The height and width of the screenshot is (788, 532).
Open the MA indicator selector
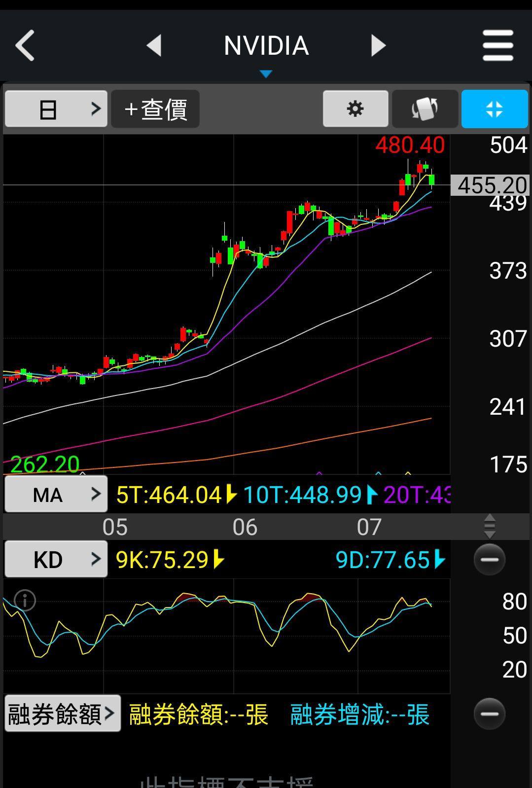coord(56,494)
